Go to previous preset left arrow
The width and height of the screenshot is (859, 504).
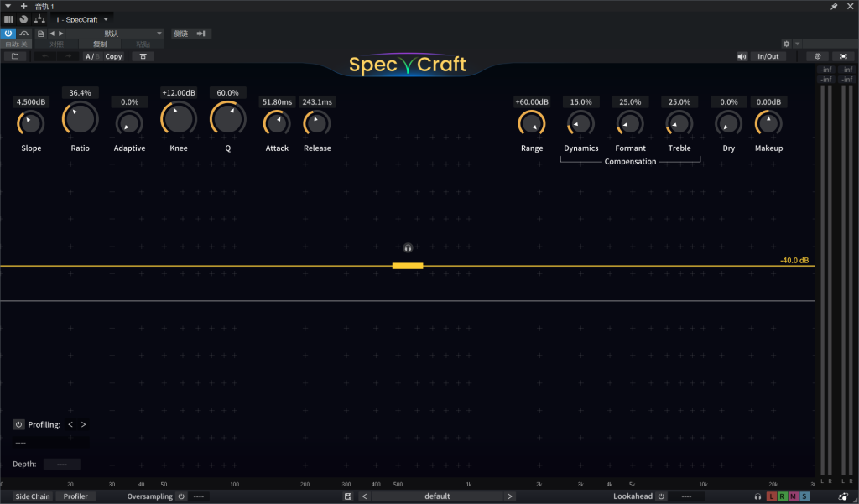365,496
